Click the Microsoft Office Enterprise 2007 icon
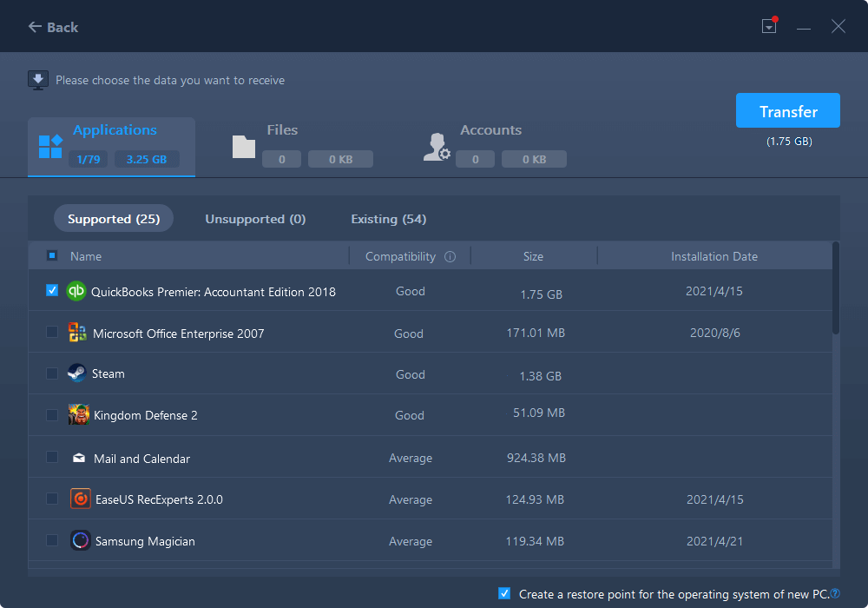The width and height of the screenshot is (868, 608). 77,333
